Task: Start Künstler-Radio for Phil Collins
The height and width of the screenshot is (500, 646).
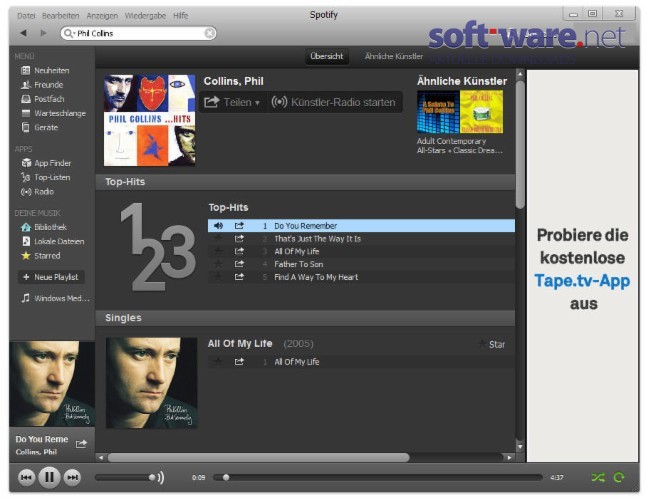Action: pyautogui.click(x=333, y=102)
